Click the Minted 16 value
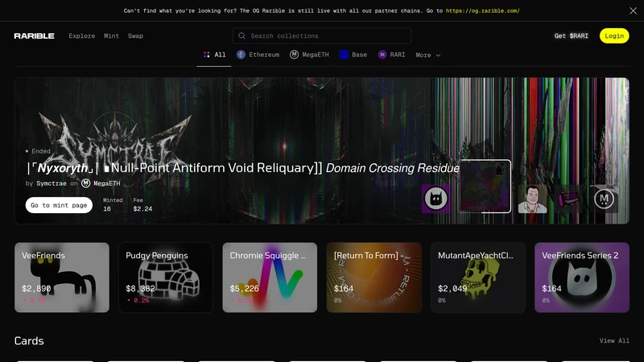Image resolution: width=644 pixels, height=362 pixels. tap(107, 209)
